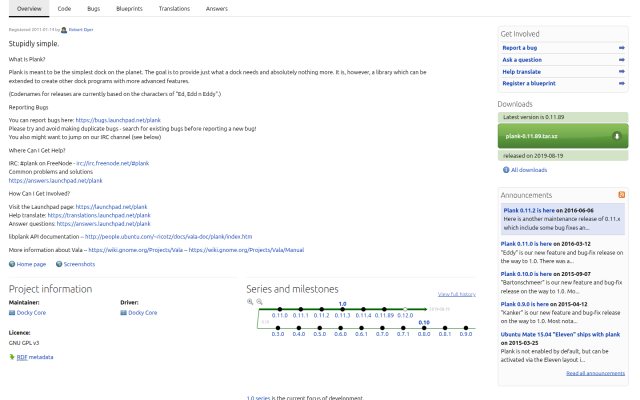Click the Robert Dyer user icon
Screen dimensions: 640x400
click(x=64, y=30)
